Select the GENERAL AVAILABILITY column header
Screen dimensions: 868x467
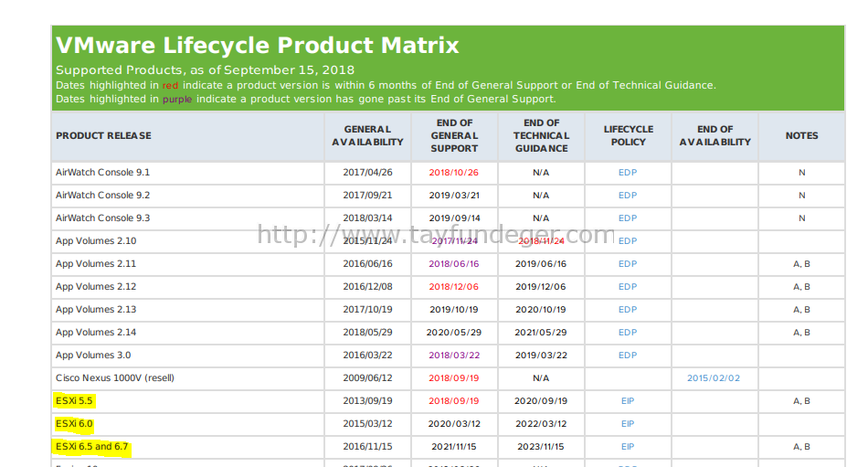point(367,136)
